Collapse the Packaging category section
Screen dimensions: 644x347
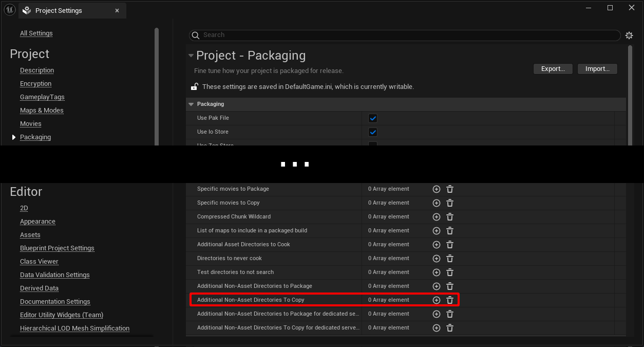(192, 104)
